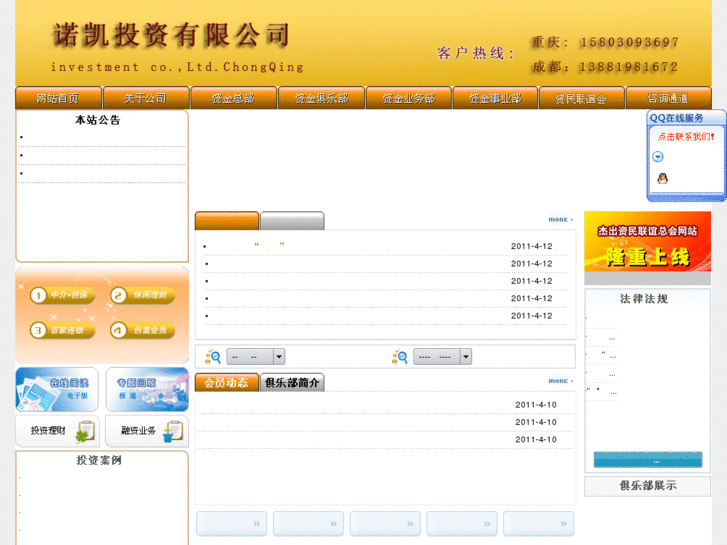This screenshot has height=545, width=727.
Task: Click the 中介+担保 number 1 button
Action: [x=63, y=295]
